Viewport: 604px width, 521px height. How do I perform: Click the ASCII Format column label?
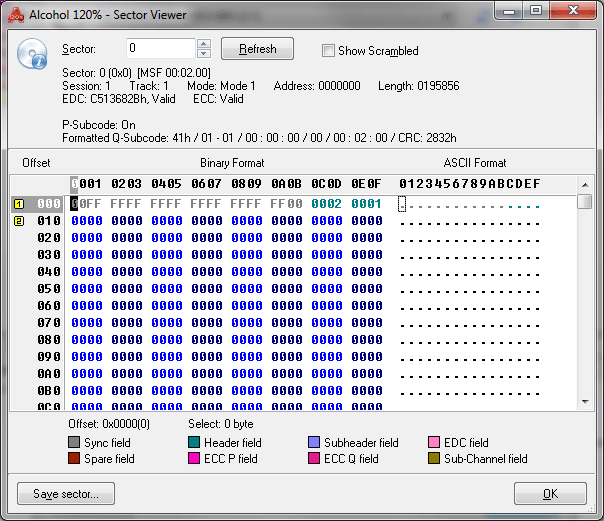click(x=475, y=163)
